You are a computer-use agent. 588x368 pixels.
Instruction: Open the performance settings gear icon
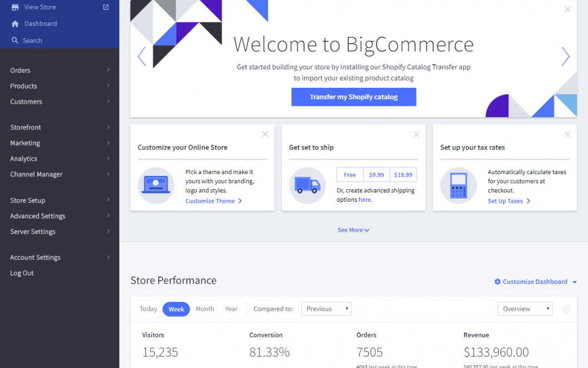click(567, 309)
